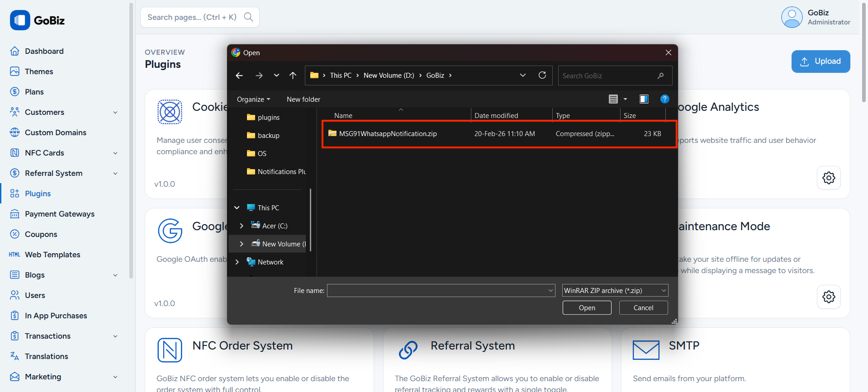Image resolution: width=868 pixels, height=392 pixels.
Task: Collapse the This PC tree node
Action: (x=237, y=208)
